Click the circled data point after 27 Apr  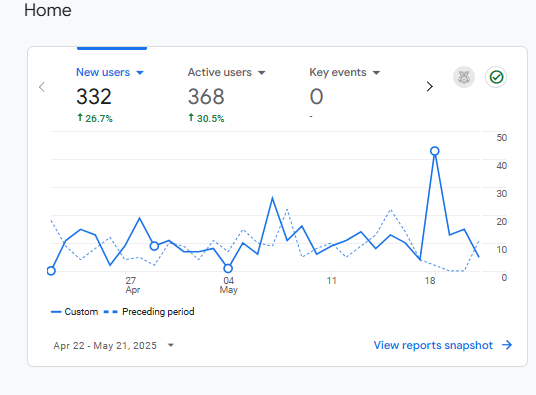154,246
